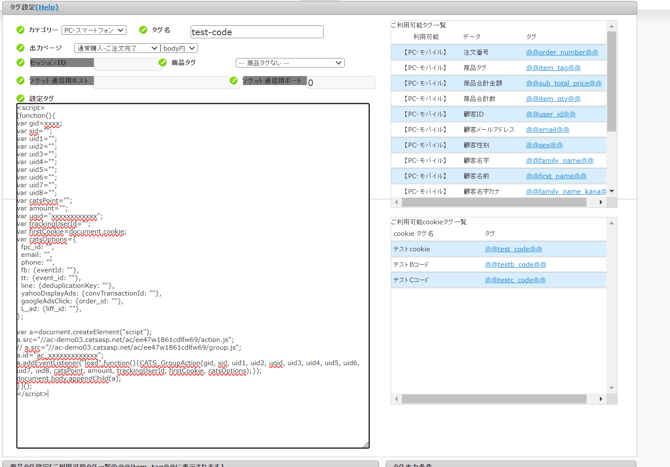
Task: Click the @@email@@ tag link
Action: (547, 129)
